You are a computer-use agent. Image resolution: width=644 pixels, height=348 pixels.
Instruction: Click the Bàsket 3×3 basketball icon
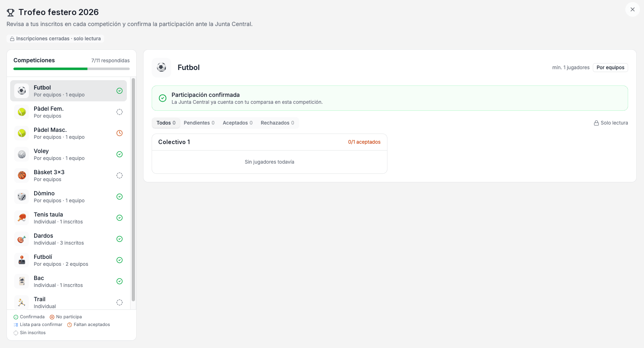[x=22, y=175]
